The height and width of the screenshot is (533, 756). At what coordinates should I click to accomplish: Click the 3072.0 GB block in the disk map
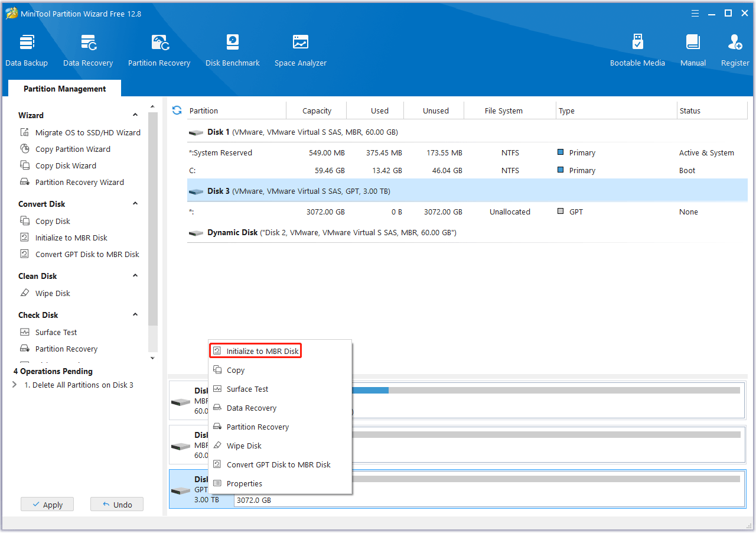coord(489,489)
